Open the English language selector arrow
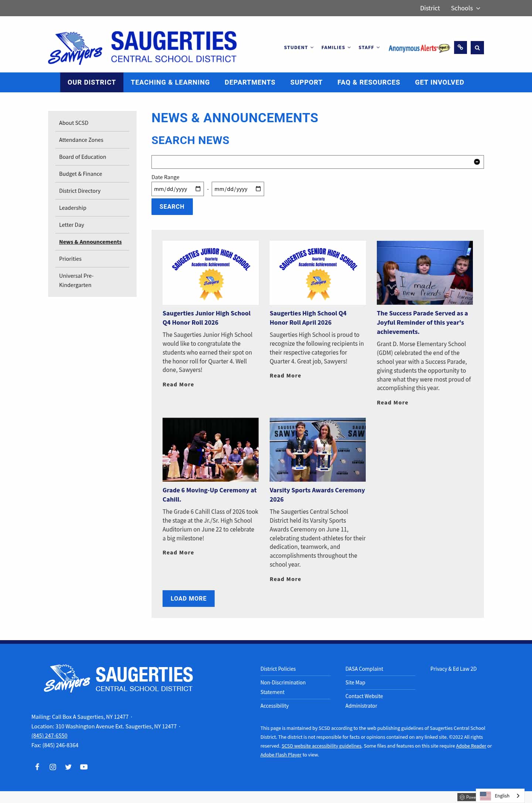The width and height of the screenshot is (532, 803). point(518,796)
